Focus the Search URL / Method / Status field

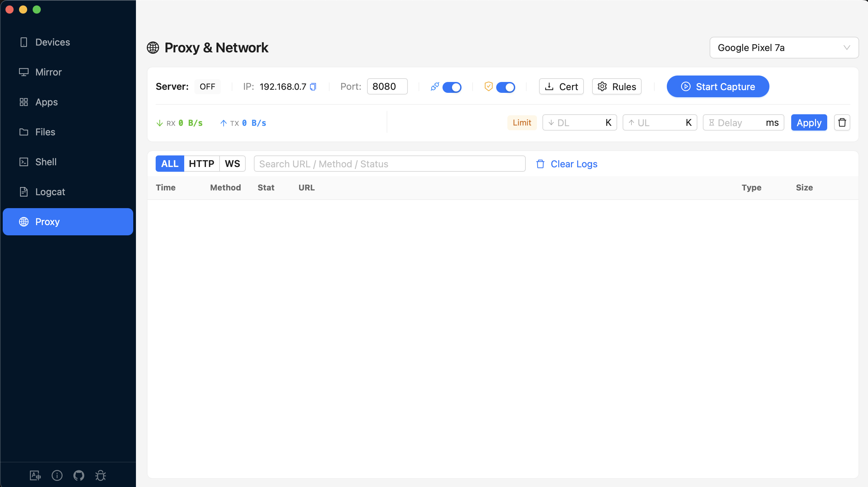click(389, 164)
